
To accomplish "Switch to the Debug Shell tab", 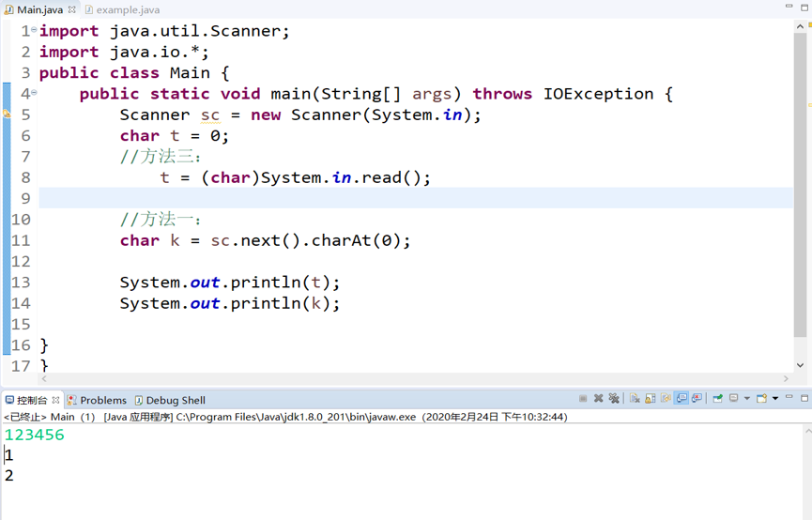I will pos(175,400).
